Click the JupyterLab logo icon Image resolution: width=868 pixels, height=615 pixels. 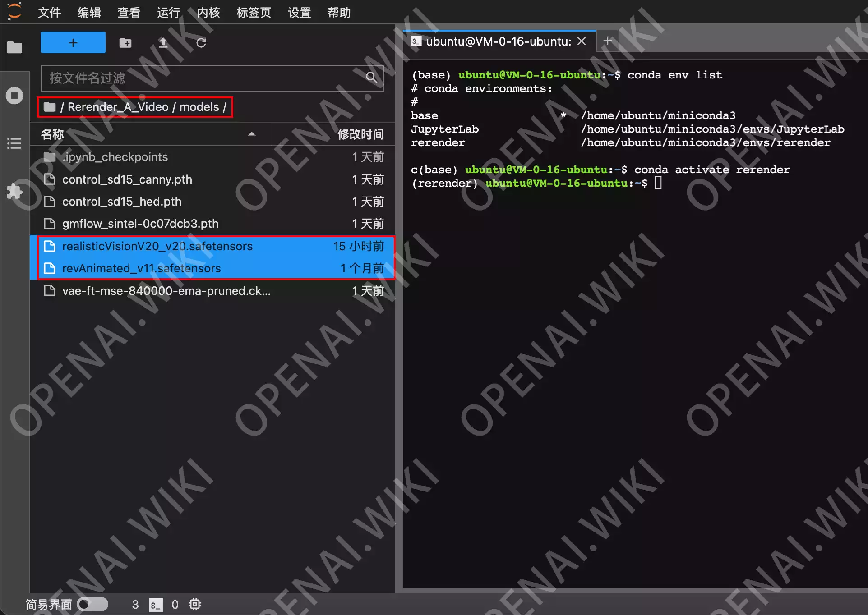point(14,12)
